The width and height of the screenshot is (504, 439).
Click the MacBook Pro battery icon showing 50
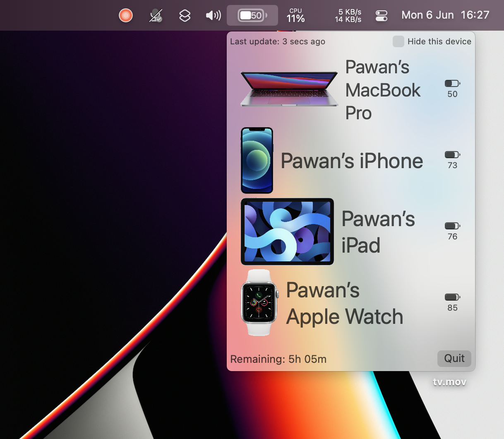pos(452,83)
